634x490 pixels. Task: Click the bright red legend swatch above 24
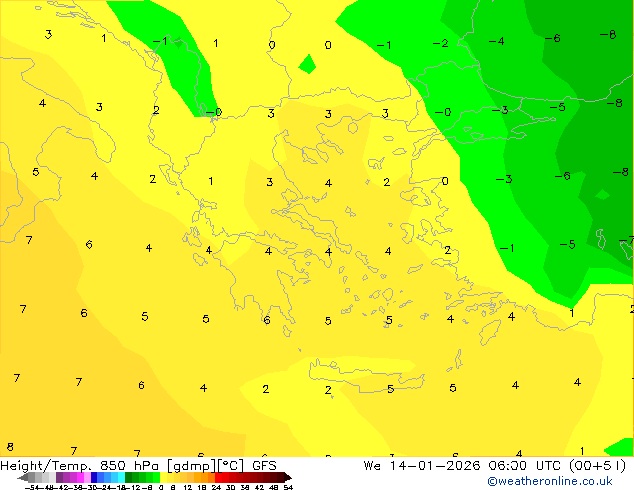tap(219, 477)
